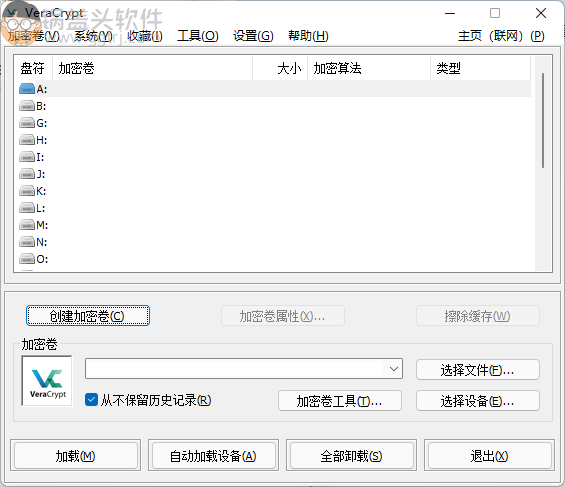Open the 帮助(H) menu
The width and height of the screenshot is (565, 487).
click(308, 36)
